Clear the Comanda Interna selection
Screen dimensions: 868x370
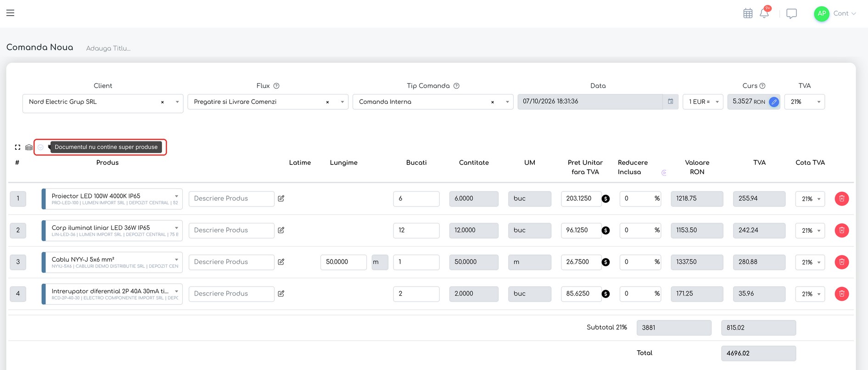[x=493, y=102]
